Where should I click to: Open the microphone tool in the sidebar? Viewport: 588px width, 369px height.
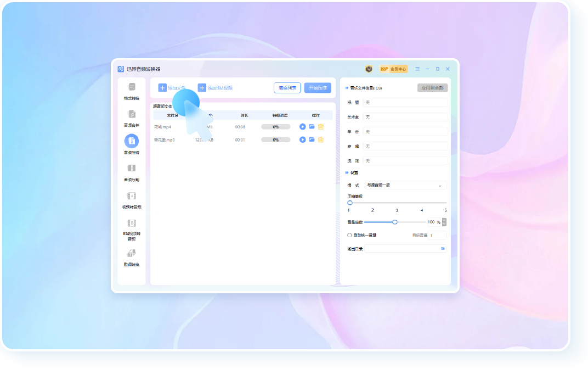click(132, 258)
